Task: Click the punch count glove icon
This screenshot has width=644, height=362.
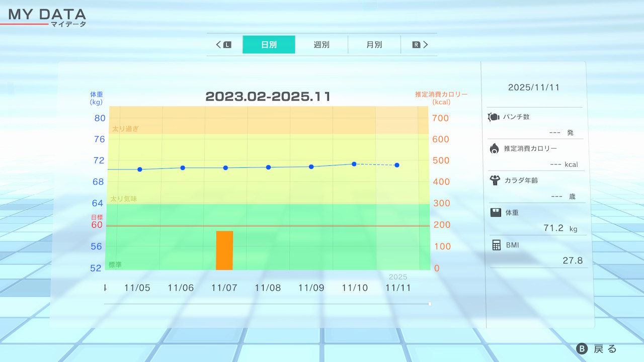Action: (494, 117)
